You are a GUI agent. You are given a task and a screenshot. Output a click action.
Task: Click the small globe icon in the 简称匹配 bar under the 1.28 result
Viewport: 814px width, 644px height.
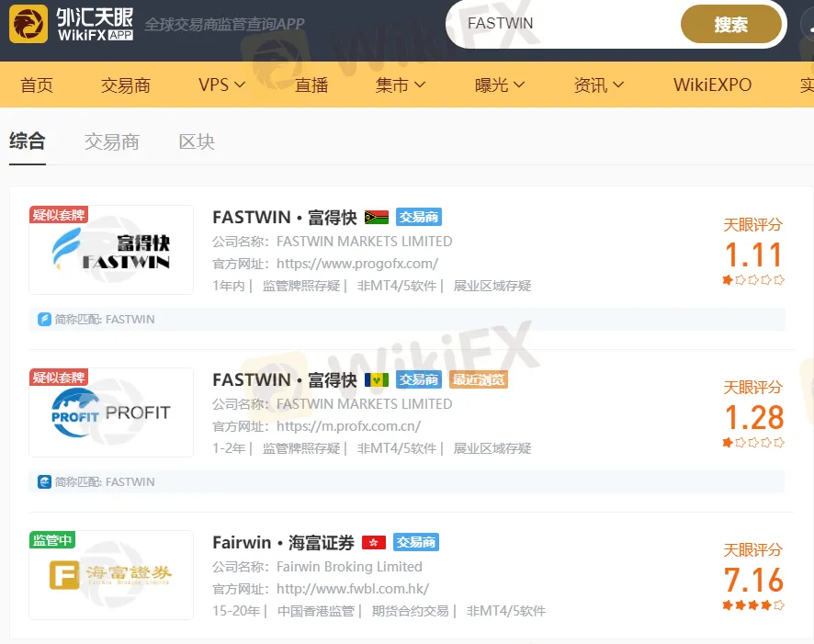[44, 481]
